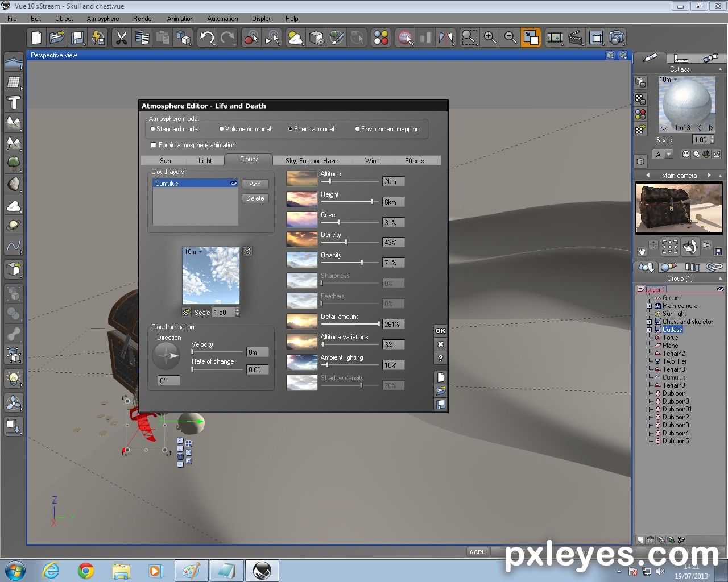Image resolution: width=728 pixels, height=582 pixels.
Task: Click the Main camera preview thumbnail
Action: (x=679, y=208)
